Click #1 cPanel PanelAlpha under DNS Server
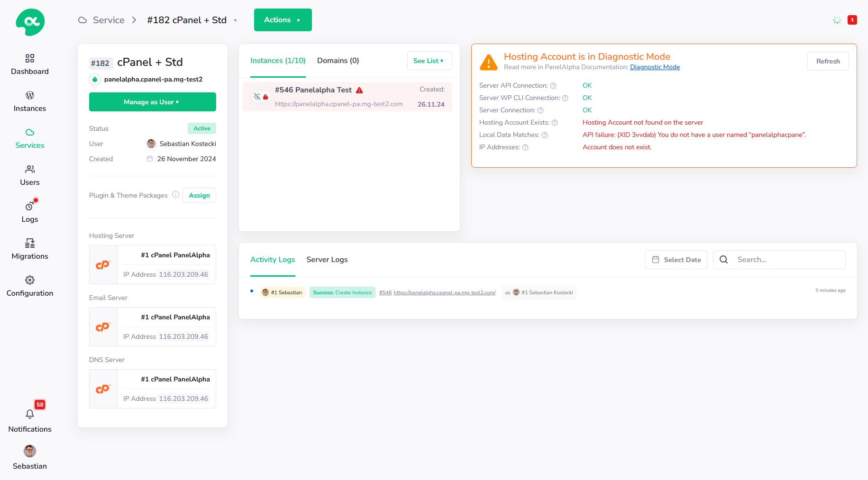This screenshot has width=868, height=480. click(x=175, y=379)
